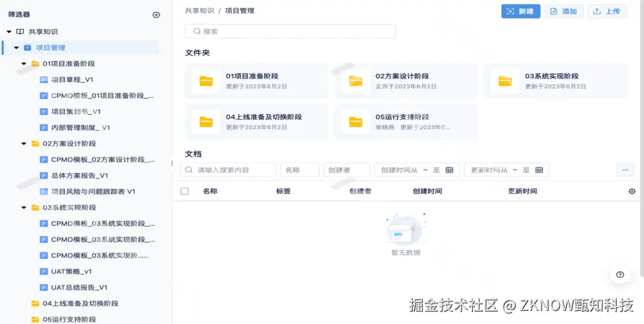Open CPMO模板_02方案设计阶段 document in tree
This screenshot has height=324, width=644.
coord(103,159)
